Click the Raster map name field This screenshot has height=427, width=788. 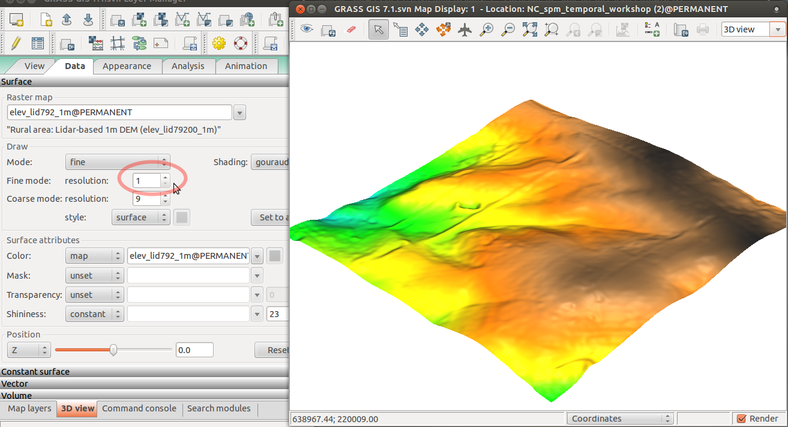120,113
